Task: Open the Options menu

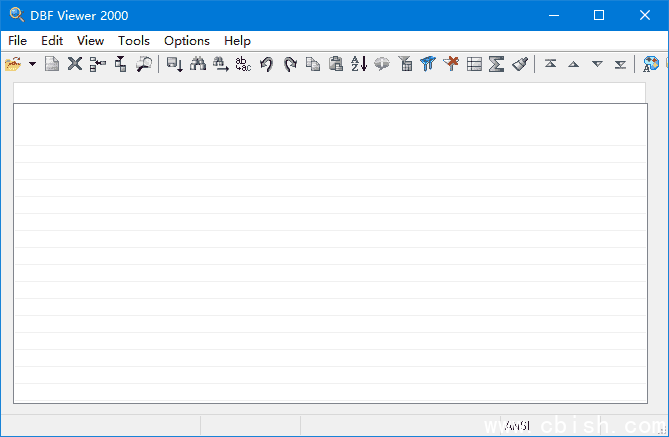Action: pyautogui.click(x=187, y=41)
